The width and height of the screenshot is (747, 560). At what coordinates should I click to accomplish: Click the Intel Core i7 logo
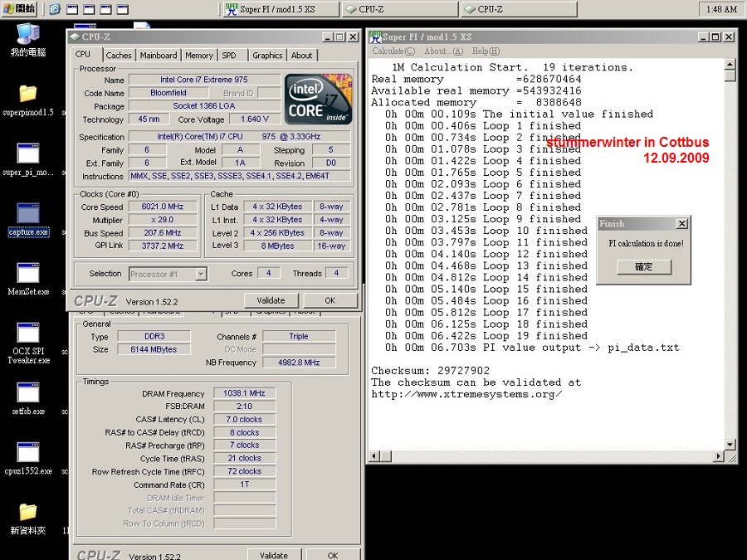pos(318,100)
